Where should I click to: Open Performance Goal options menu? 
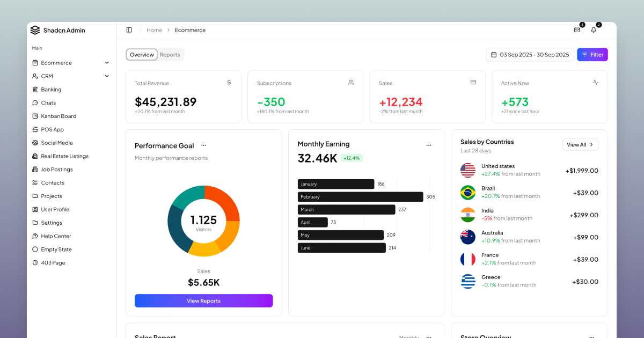(x=203, y=145)
